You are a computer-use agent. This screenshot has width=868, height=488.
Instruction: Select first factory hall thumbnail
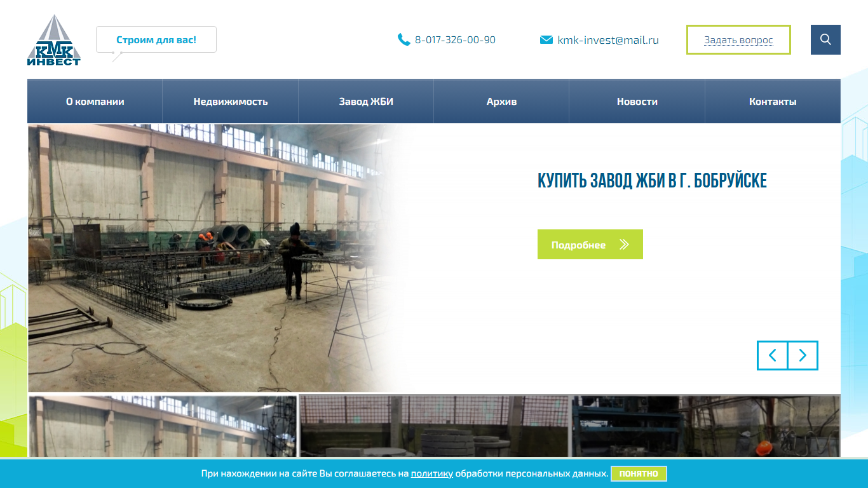(163, 426)
